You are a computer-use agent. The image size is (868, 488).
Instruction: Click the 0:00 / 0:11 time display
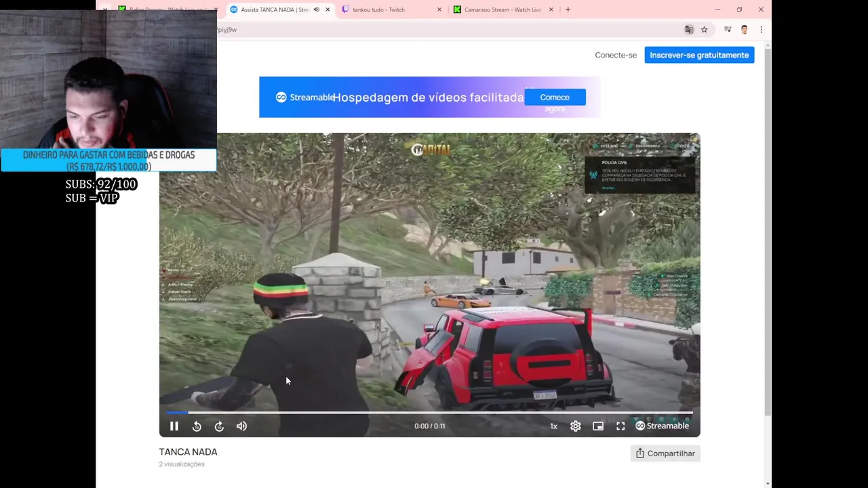pyautogui.click(x=430, y=426)
